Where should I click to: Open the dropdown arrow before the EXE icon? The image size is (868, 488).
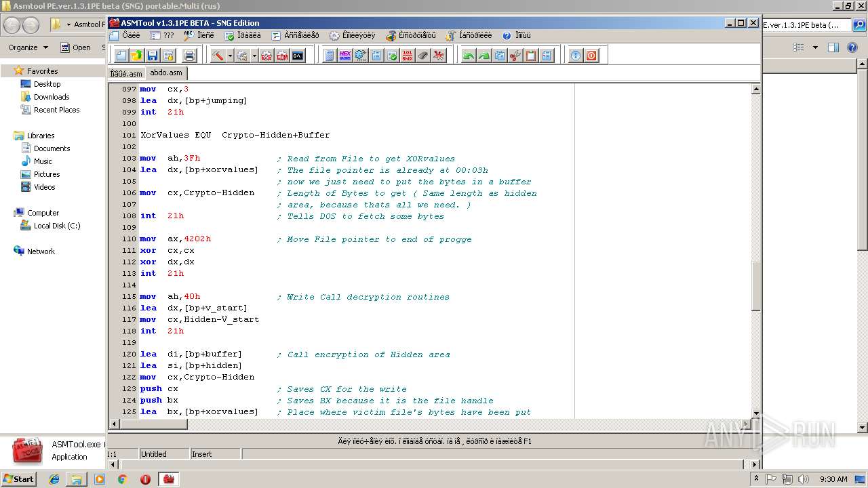click(x=254, y=56)
